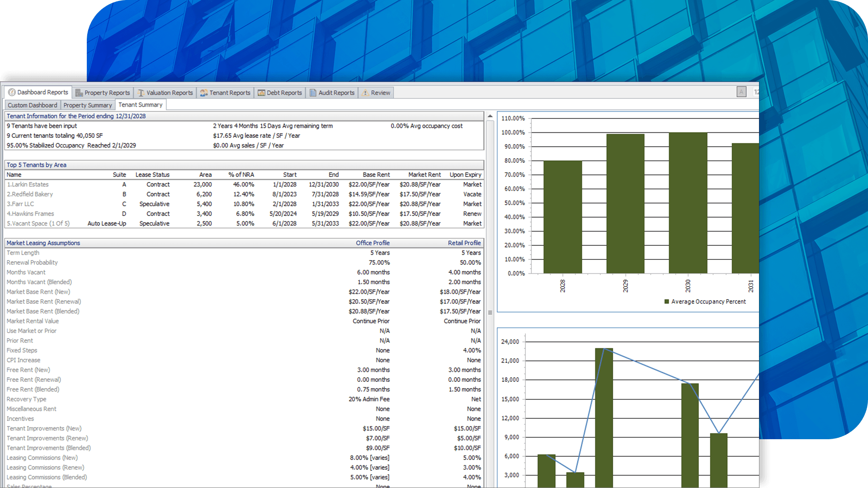Select the Vacant Space (1 Of 5) row
Screen dimensions: 868x488
[39, 223]
